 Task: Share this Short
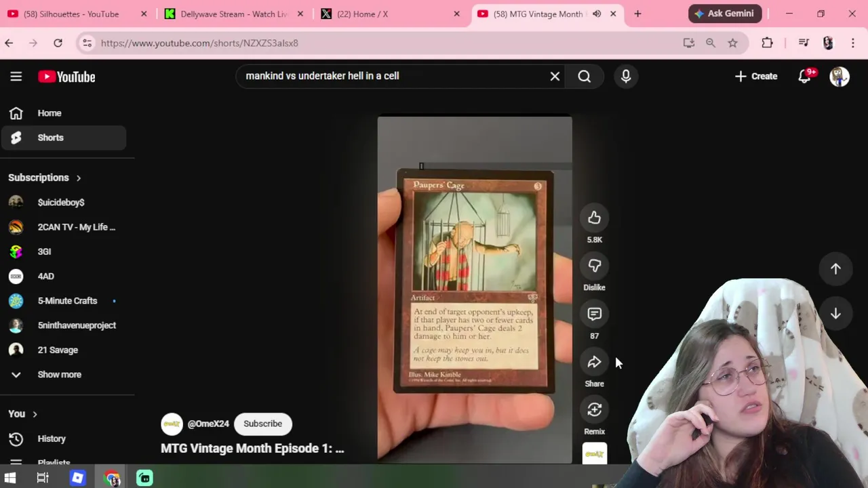[x=594, y=362]
